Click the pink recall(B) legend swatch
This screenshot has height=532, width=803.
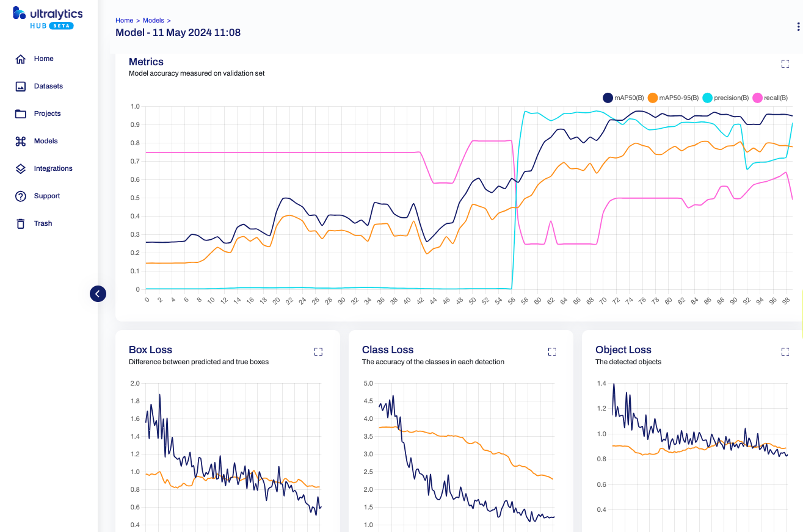pyautogui.click(x=758, y=98)
